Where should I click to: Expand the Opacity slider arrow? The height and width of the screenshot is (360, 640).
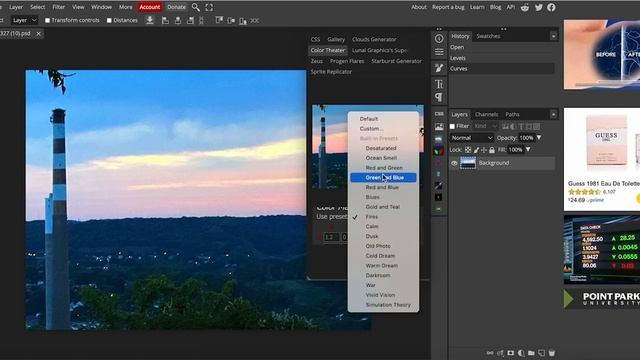point(539,138)
